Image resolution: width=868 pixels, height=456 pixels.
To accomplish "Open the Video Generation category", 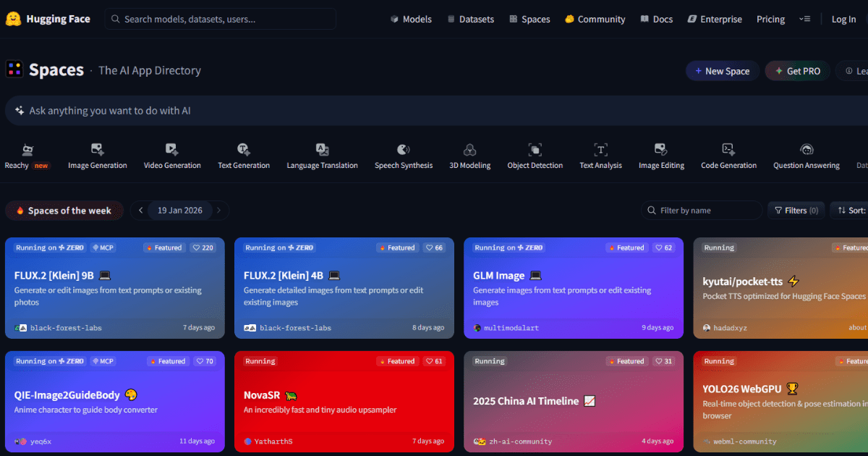I will point(171,150).
